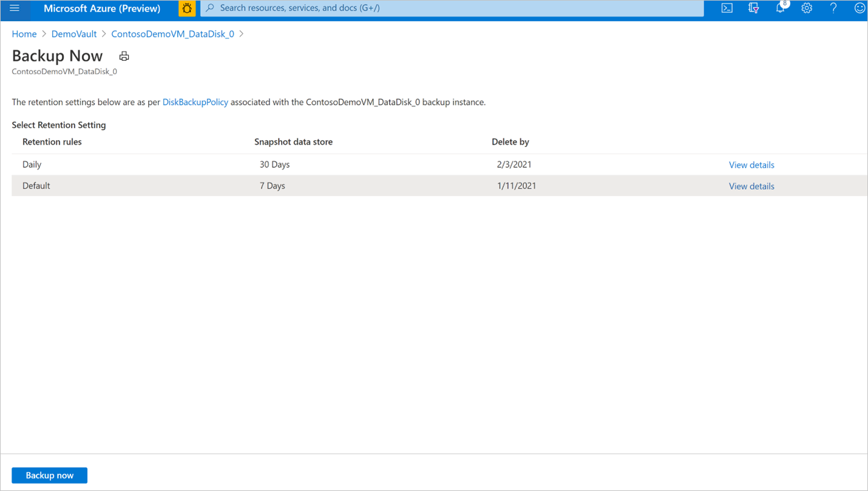The image size is (868, 491).
Task: Select the Daily retention rule row
Action: (439, 164)
